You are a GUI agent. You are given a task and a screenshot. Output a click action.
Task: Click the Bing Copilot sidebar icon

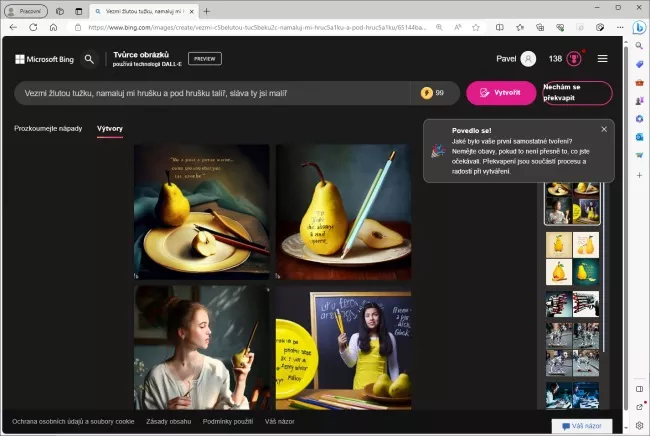tap(638, 27)
